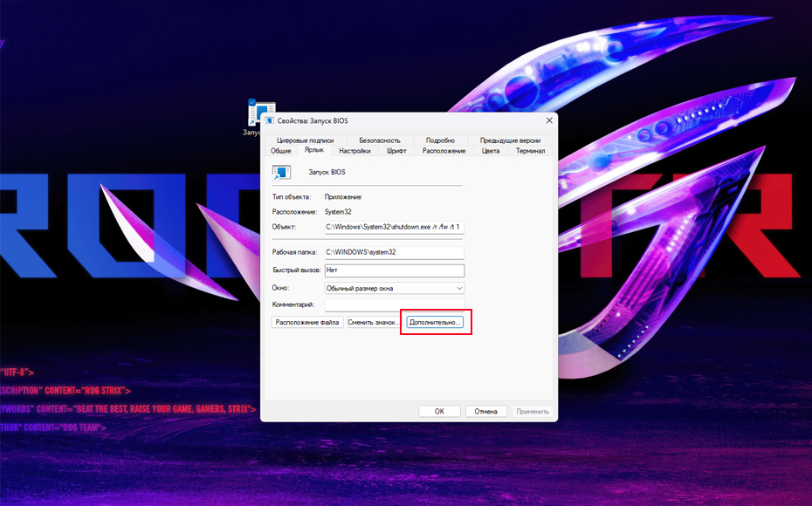Confirm with the OK button
This screenshot has height=506, width=812.
pyautogui.click(x=439, y=411)
